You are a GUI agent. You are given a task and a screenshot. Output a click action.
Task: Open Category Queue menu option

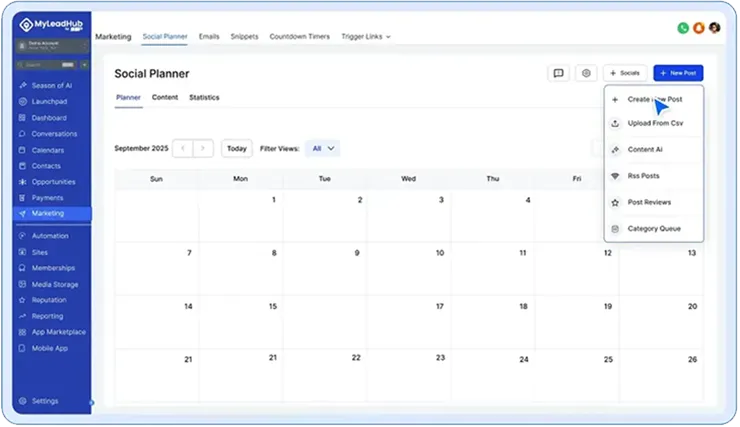[x=654, y=229]
